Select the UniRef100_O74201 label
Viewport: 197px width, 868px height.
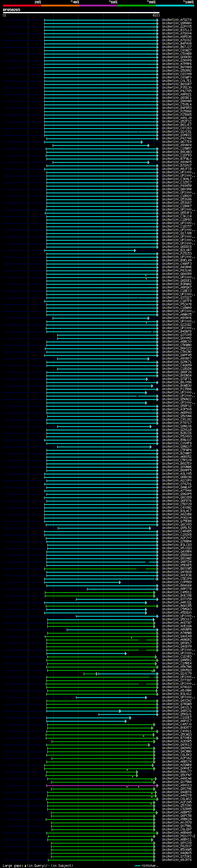coord(177,484)
